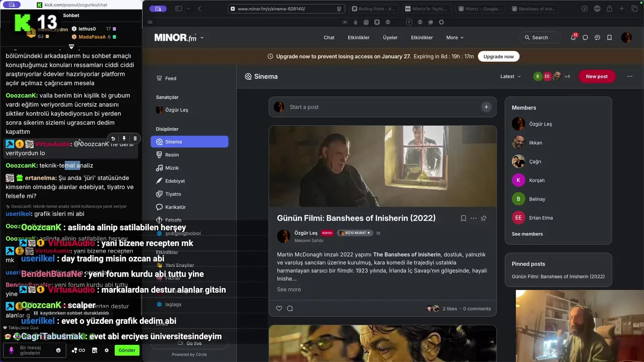Show the Safari tab overview
The image size is (644, 362).
pyautogui.click(x=634, y=9)
